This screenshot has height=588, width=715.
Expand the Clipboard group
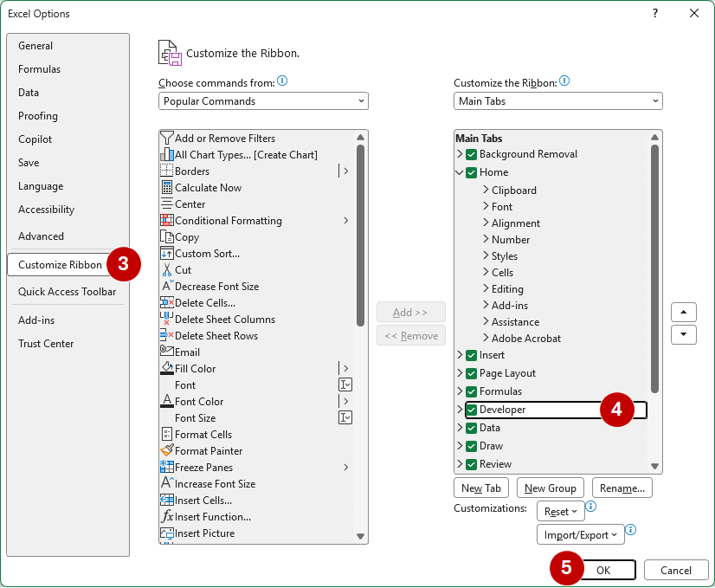[x=486, y=190]
